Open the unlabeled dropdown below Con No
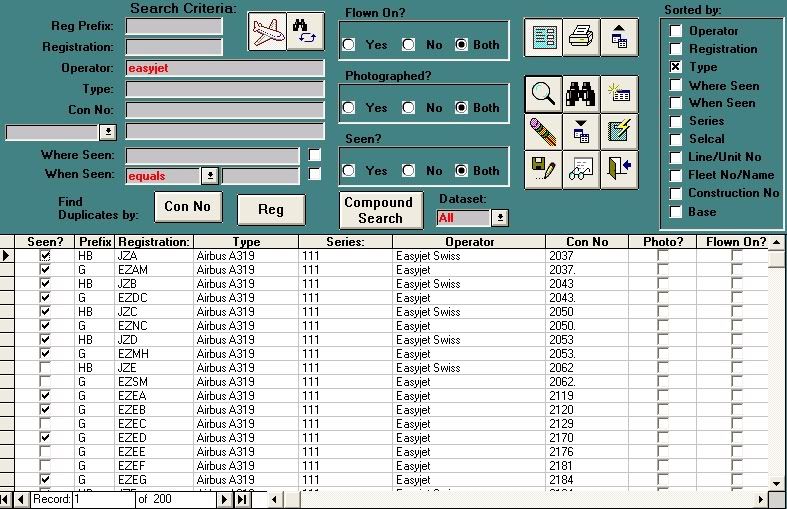The width and height of the screenshot is (787, 509). pyautogui.click(x=108, y=132)
